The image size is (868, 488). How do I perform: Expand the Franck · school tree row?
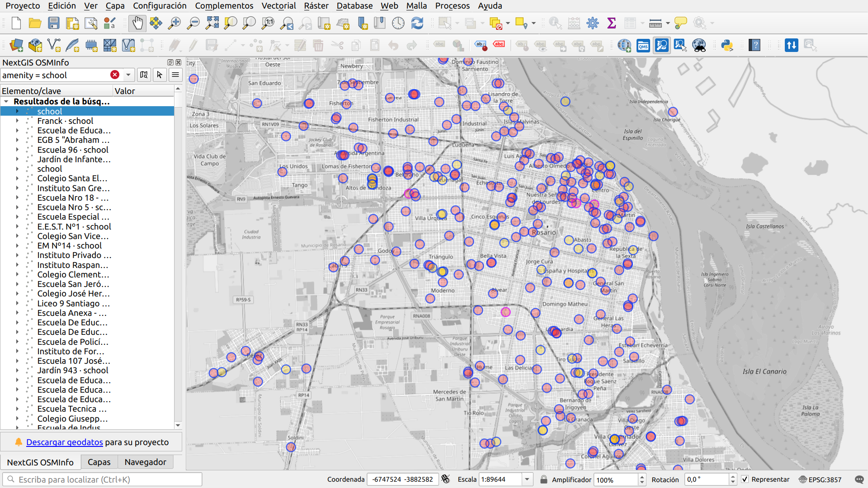coord(17,121)
